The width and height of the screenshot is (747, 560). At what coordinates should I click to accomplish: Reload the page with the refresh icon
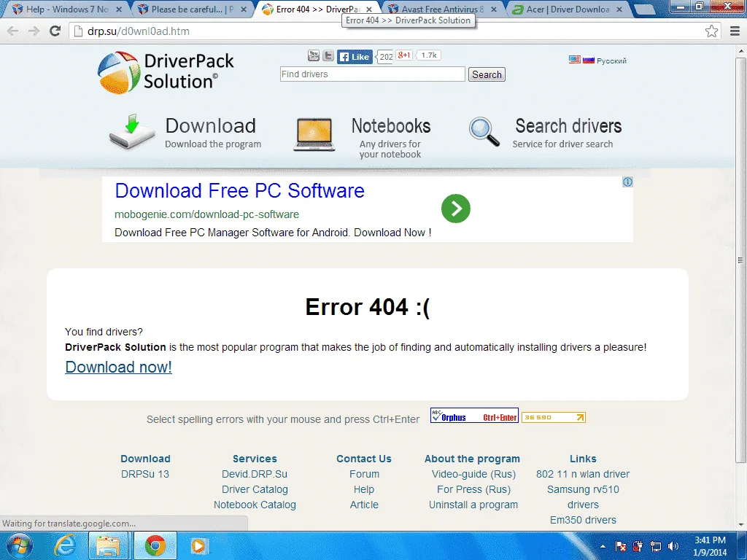55,31
